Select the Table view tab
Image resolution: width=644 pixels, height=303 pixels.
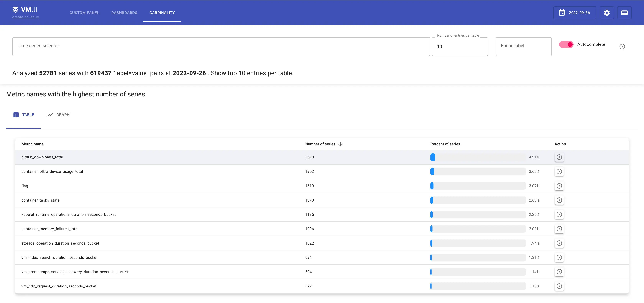click(x=24, y=115)
